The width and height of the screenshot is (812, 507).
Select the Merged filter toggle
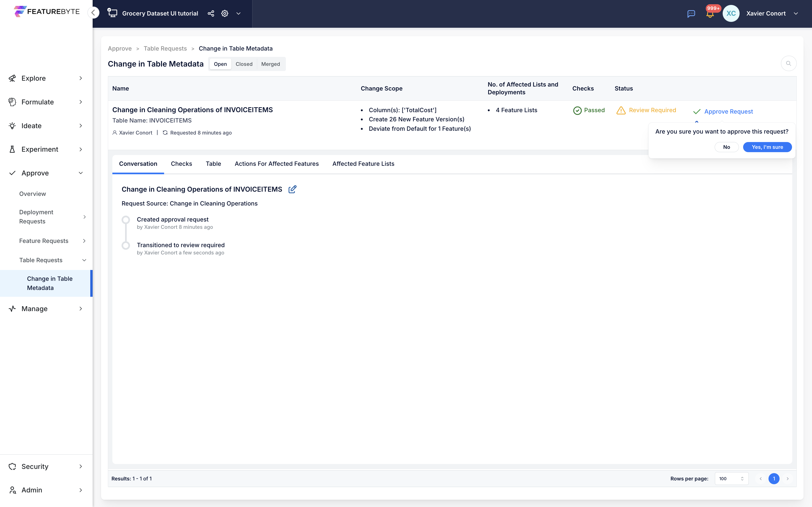point(270,64)
